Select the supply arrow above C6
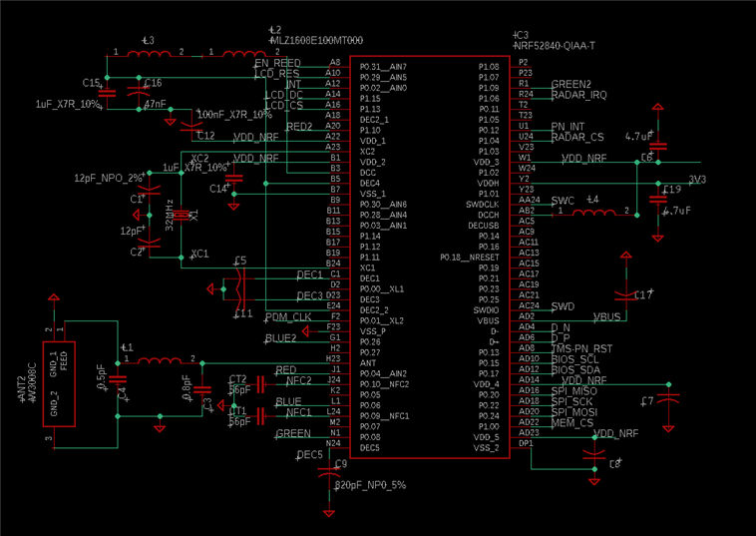 click(x=657, y=107)
